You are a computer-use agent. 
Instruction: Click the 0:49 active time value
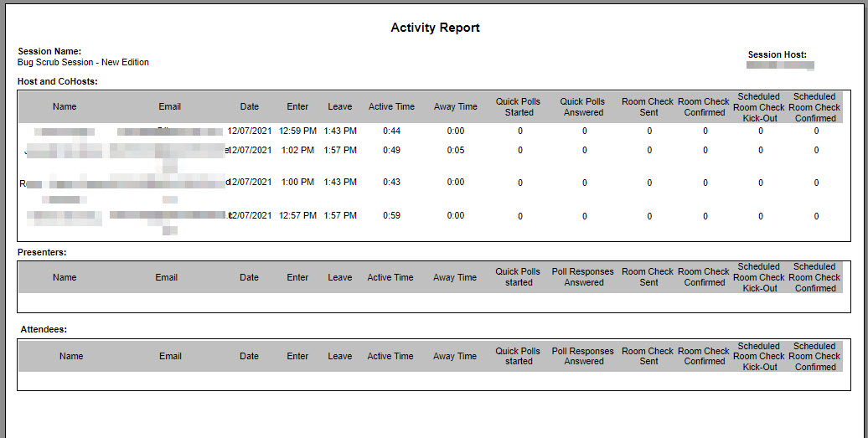[391, 151]
